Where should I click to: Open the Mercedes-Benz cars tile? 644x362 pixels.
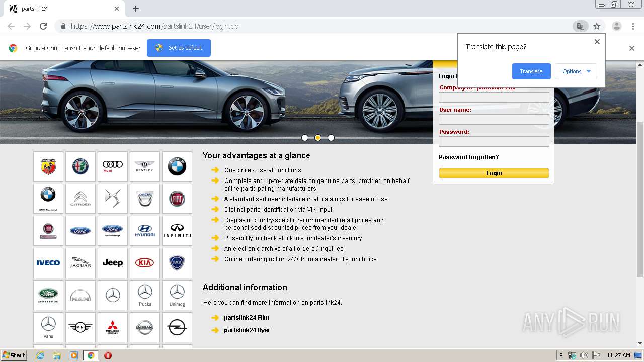113,295
